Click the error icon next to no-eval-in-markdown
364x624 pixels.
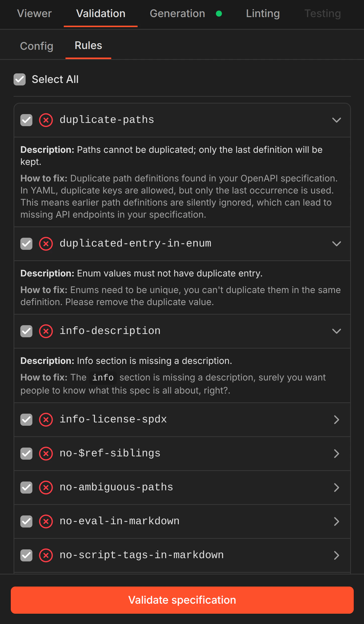[x=46, y=521]
